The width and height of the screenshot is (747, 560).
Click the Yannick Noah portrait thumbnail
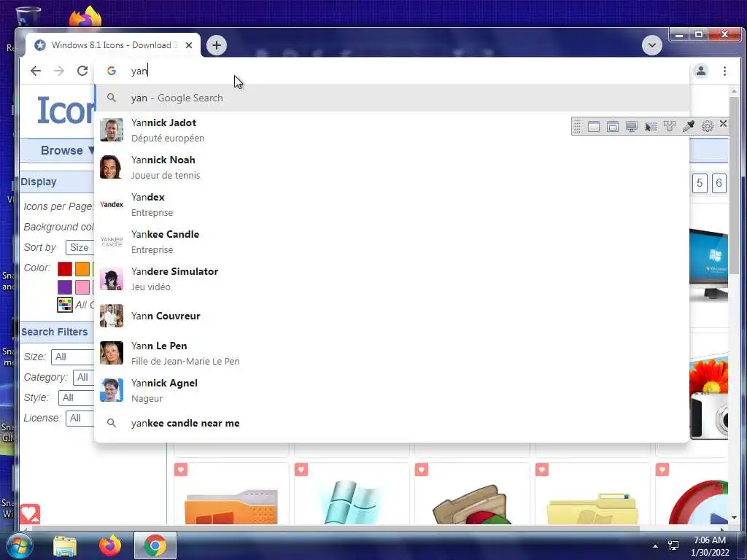point(112,167)
